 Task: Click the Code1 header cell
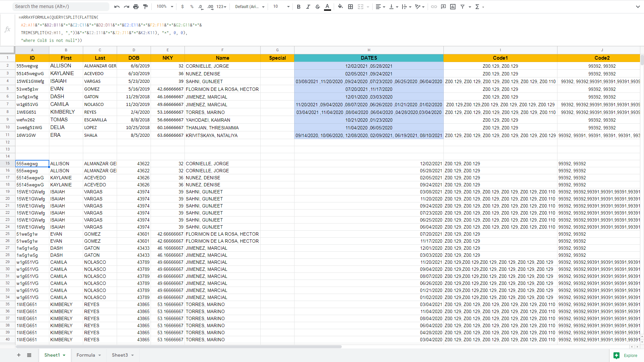500,58
